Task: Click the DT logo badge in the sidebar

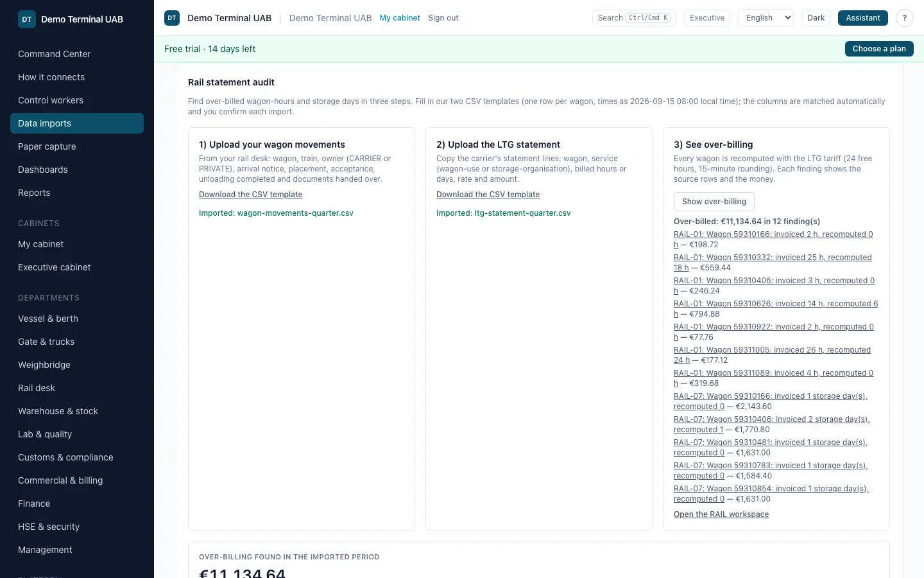Action: (x=27, y=19)
